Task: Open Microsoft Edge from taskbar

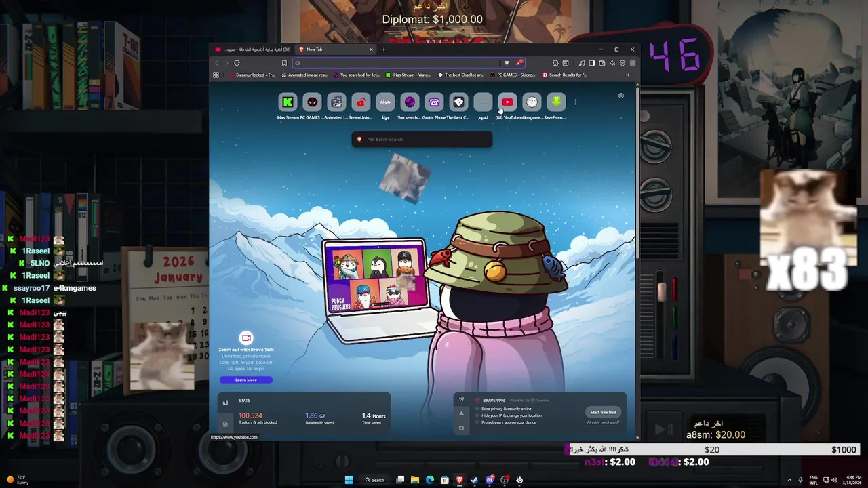Action: tap(429, 480)
